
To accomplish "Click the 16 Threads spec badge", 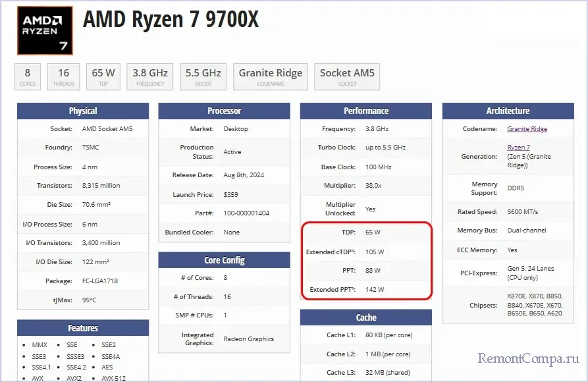I will pyautogui.click(x=64, y=76).
